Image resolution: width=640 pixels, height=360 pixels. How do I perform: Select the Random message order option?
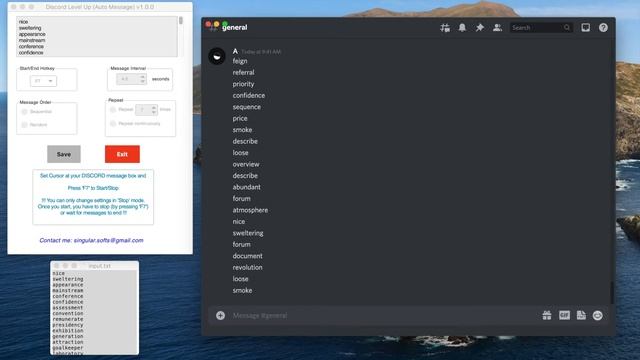(x=24, y=124)
